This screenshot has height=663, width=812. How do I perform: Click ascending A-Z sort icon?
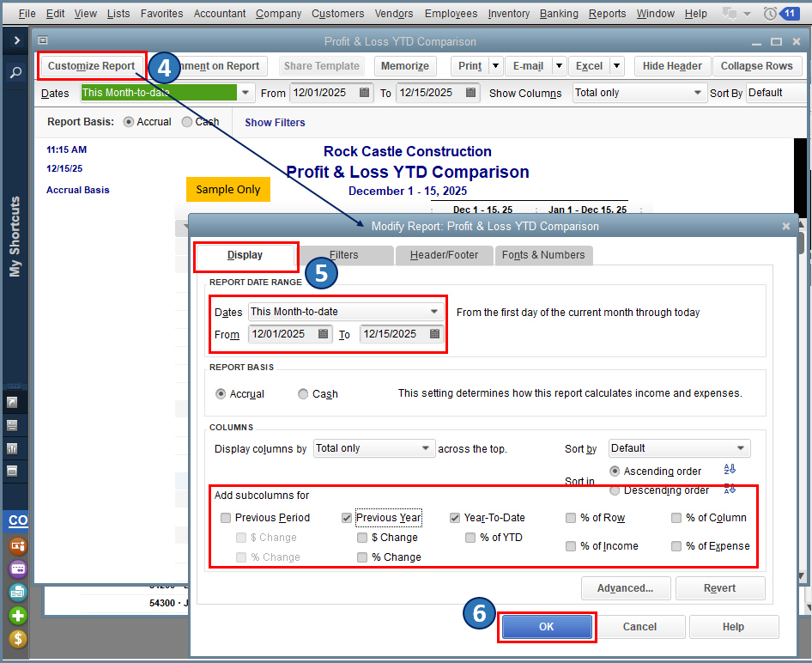(730, 469)
